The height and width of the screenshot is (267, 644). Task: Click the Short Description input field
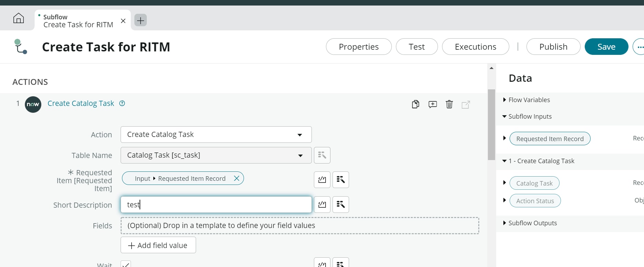coord(216,205)
